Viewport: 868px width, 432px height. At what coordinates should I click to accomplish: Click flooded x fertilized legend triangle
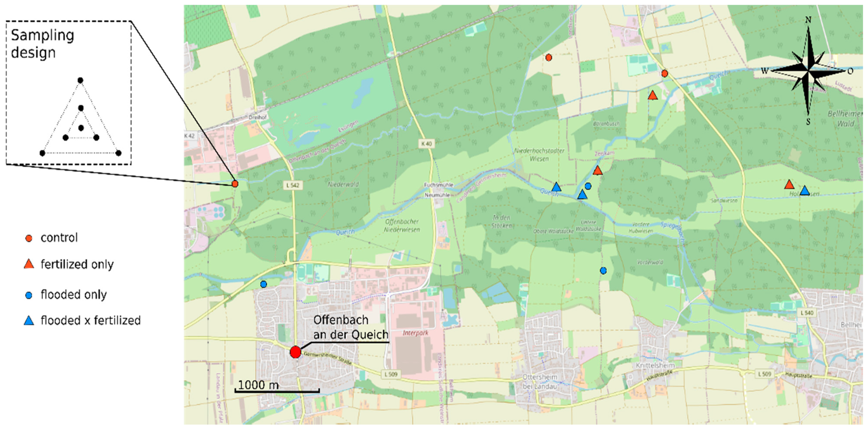(x=29, y=321)
